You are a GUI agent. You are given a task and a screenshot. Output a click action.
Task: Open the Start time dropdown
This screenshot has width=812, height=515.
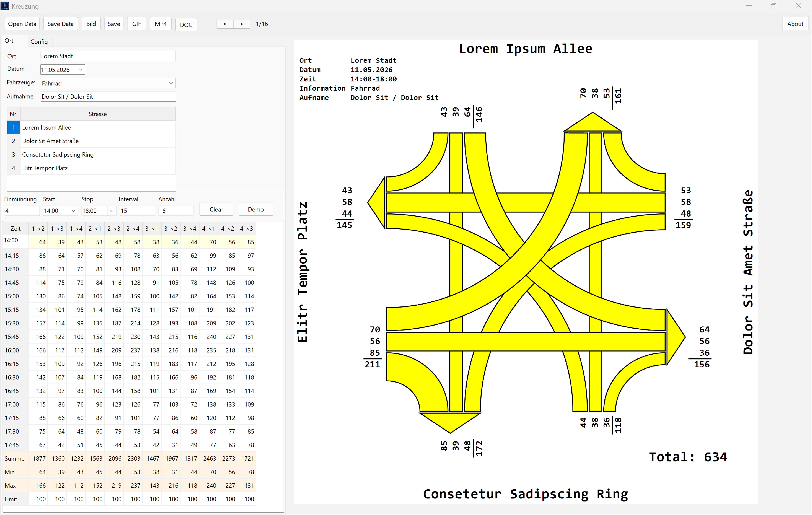(73, 211)
